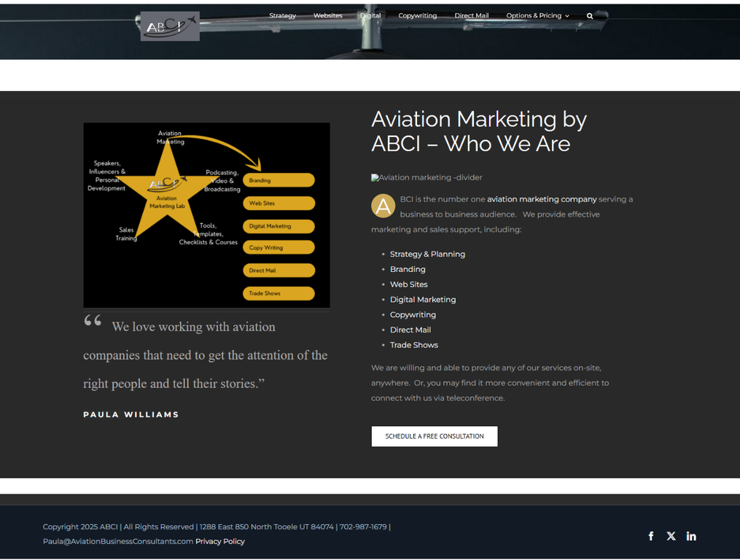This screenshot has width=740, height=560.
Task: Open the Copywriting menu item
Action: coord(418,15)
